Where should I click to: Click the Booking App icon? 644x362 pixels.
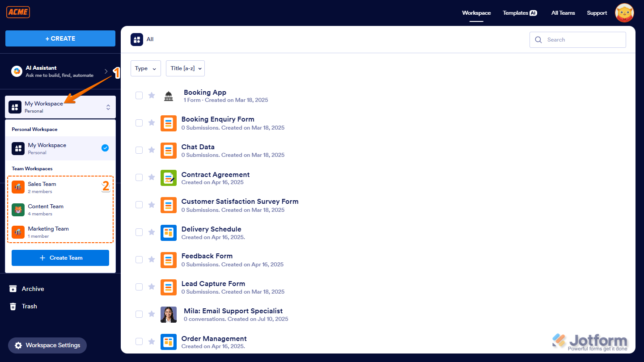point(169,95)
